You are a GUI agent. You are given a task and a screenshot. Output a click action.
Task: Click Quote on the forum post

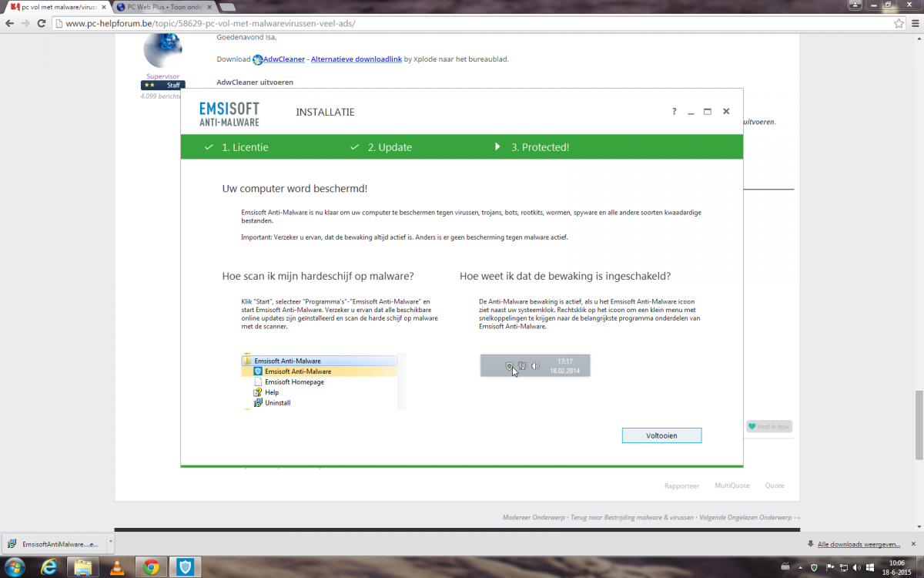click(x=775, y=486)
